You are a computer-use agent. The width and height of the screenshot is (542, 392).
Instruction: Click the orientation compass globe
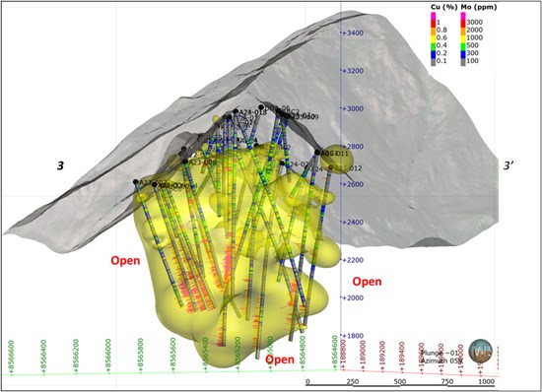[x=480, y=351]
